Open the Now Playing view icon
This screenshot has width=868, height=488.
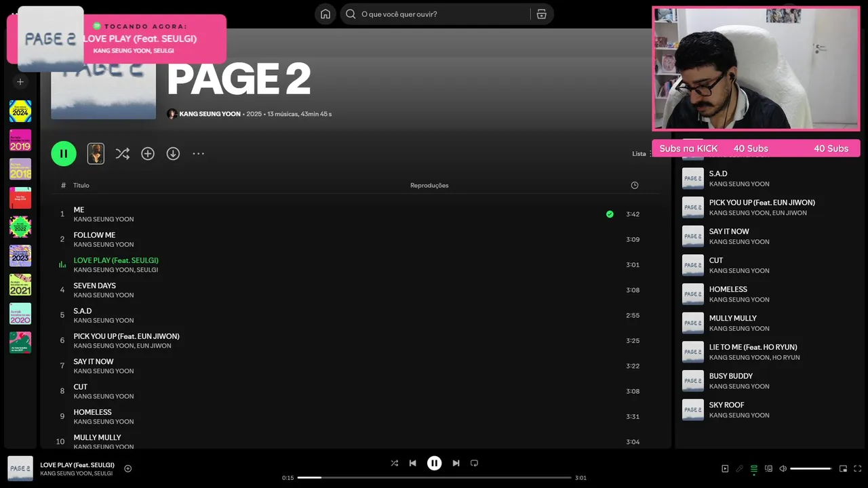click(725, 468)
